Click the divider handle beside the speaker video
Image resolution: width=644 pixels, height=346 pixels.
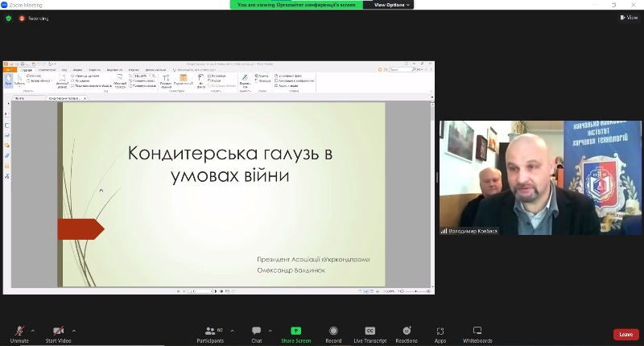[436, 178]
